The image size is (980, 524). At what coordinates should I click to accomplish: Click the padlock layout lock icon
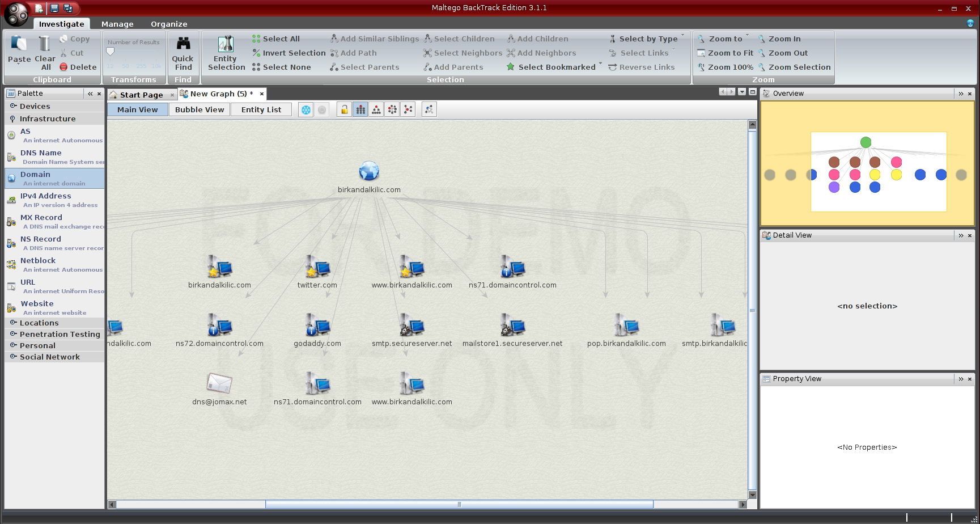[345, 109]
